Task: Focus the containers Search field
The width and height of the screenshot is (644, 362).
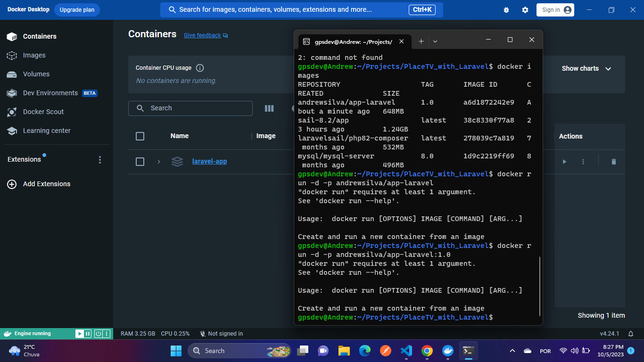Action: coord(190,108)
